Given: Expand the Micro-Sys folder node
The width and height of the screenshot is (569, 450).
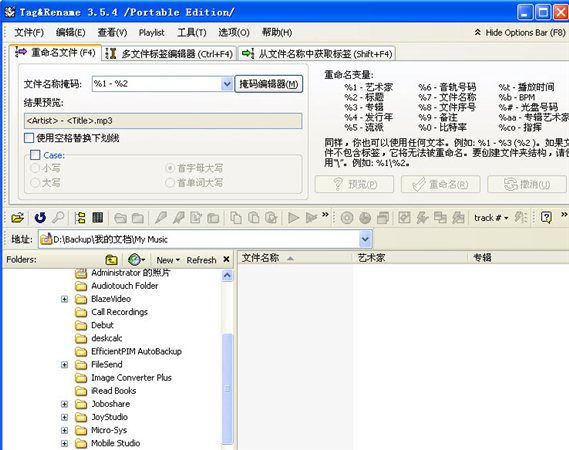Looking at the screenshot, I should [64, 430].
